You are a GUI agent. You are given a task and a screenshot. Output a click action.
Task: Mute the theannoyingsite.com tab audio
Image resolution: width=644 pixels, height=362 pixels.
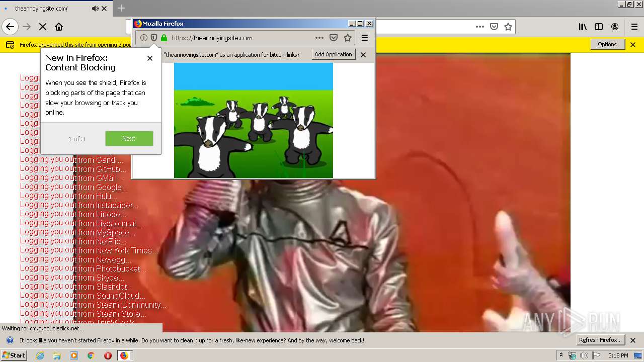[95, 9]
